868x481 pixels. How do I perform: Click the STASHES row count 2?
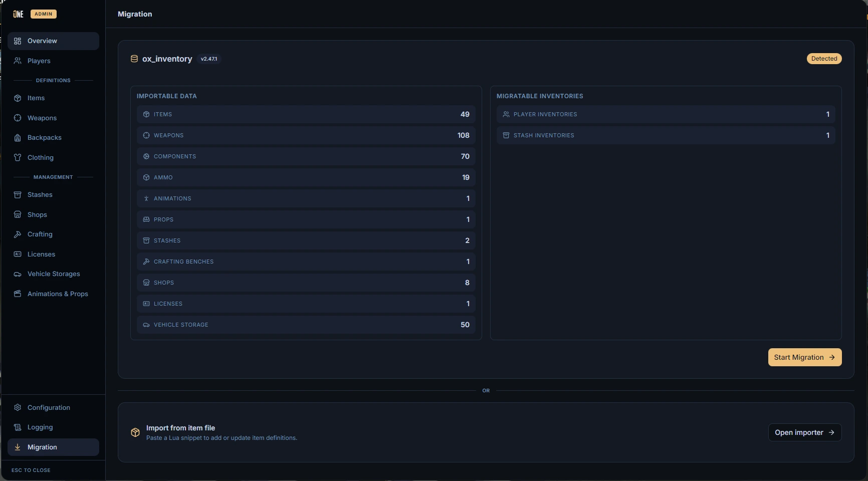468,241
